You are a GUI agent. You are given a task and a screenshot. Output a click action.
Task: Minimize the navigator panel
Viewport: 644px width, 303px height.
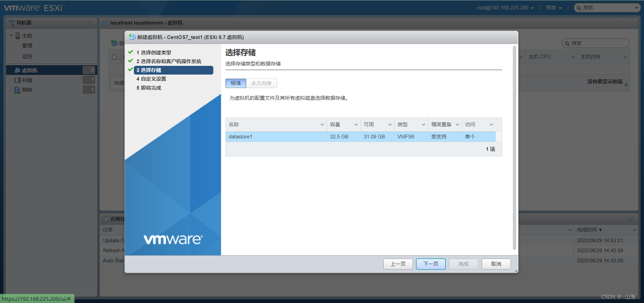91,23
